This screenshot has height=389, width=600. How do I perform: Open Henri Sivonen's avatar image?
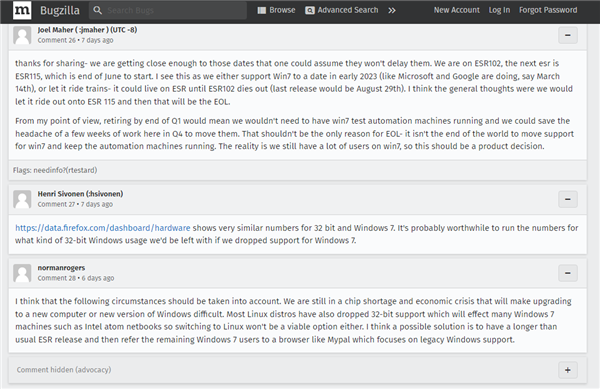pos(22,199)
